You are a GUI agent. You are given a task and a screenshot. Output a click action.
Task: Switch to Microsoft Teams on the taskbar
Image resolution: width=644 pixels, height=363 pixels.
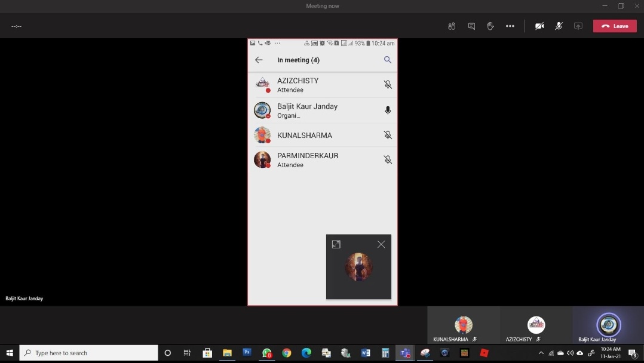[405, 353]
